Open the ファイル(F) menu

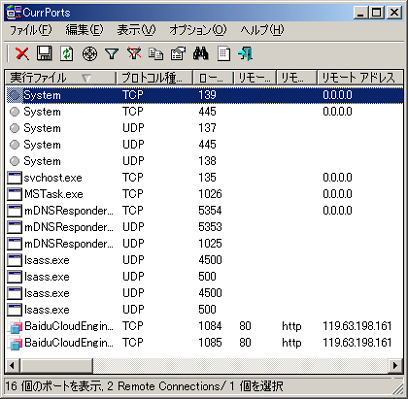coord(31,30)
